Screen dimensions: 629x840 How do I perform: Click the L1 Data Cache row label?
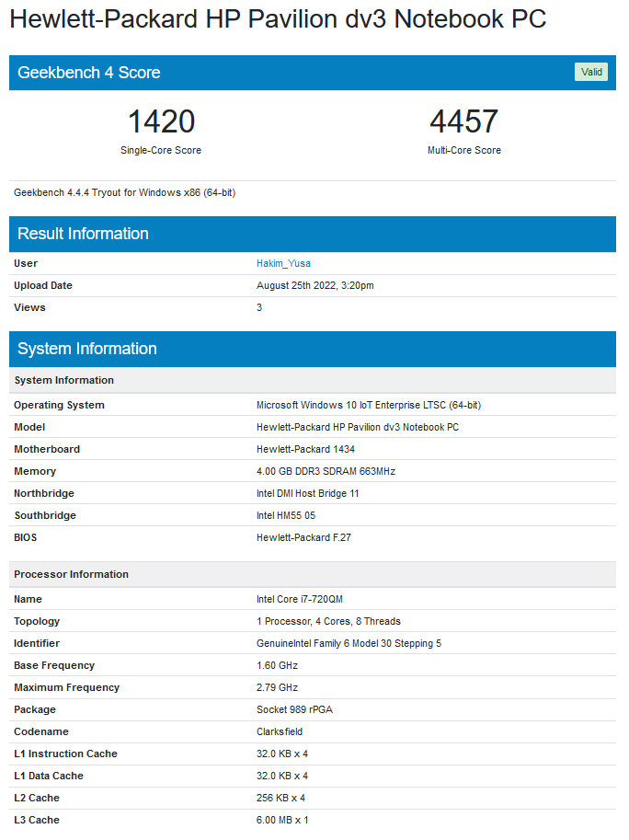click(x=49, y=776)
